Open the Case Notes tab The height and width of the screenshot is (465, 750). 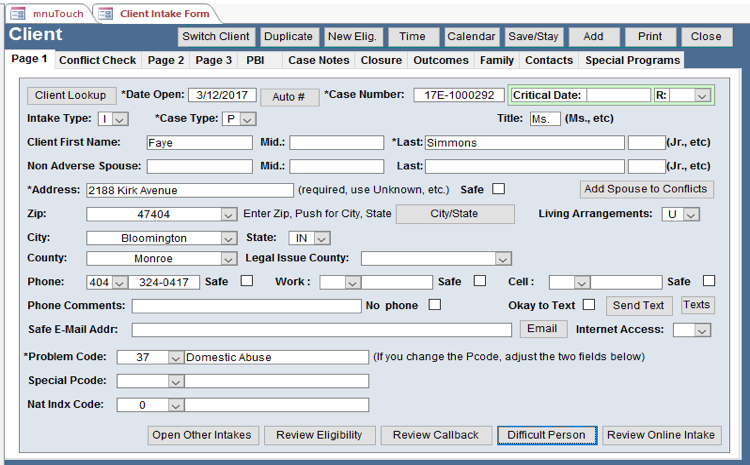tap(318, 60)
